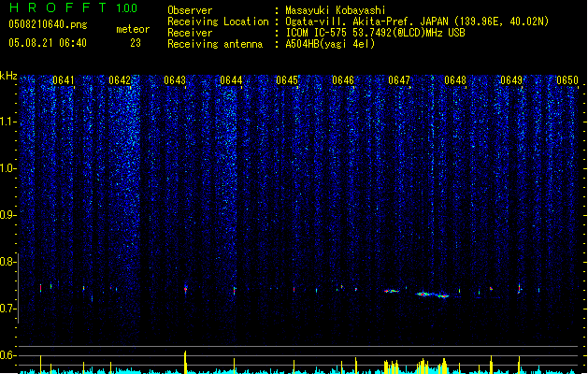Click the 0.7 kHz axis label

tap(8, 309)
